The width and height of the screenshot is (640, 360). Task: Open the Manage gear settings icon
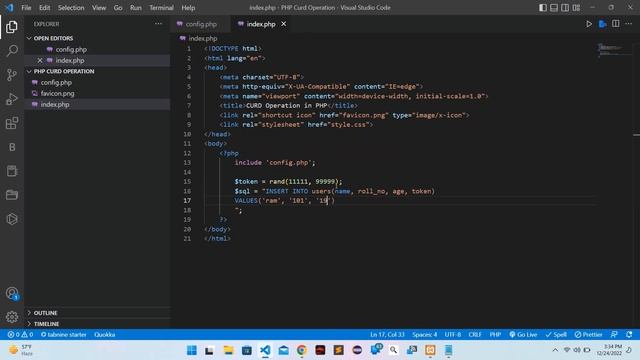pos(12,317)
